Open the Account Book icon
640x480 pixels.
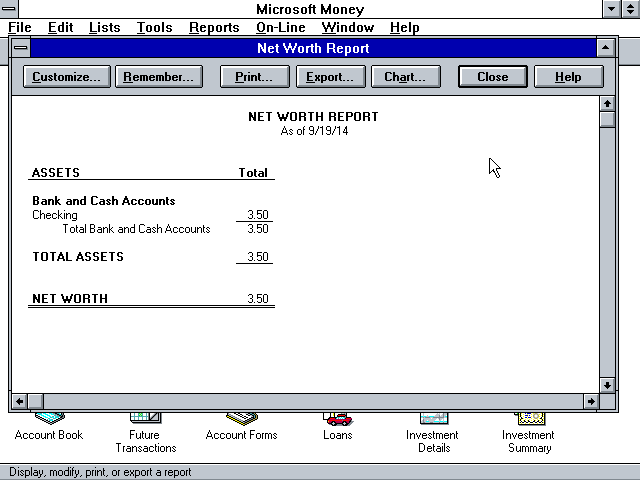pos(49,418)
